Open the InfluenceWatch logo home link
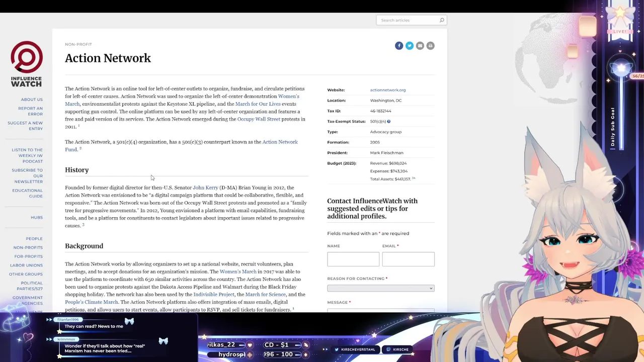 [27, 63]
